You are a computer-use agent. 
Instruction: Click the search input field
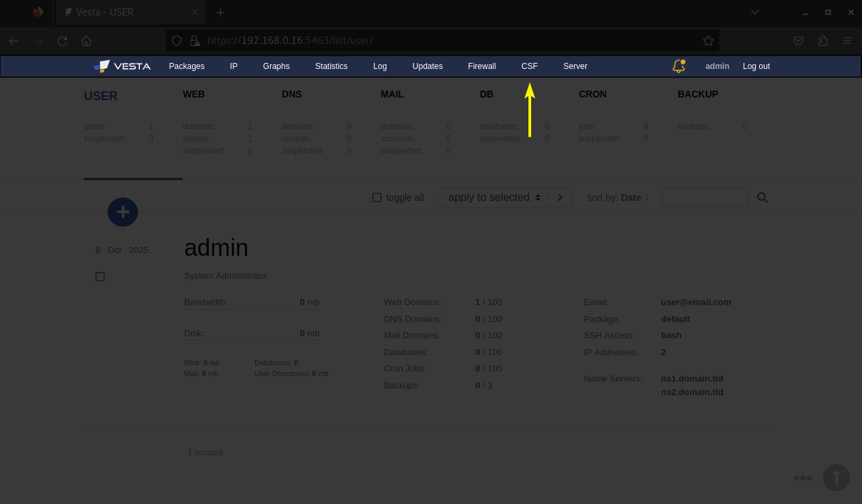704,198
